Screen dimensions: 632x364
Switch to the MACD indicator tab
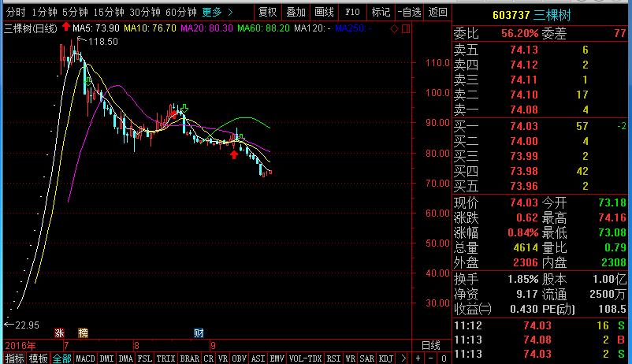(x=85, y=358)
